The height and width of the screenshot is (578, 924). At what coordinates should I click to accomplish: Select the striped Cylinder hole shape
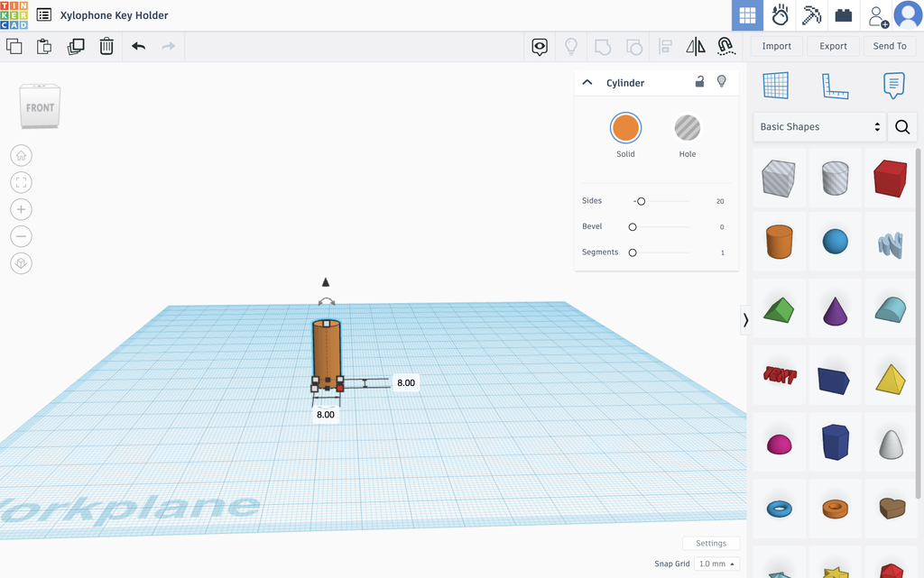tap(835, 179)
